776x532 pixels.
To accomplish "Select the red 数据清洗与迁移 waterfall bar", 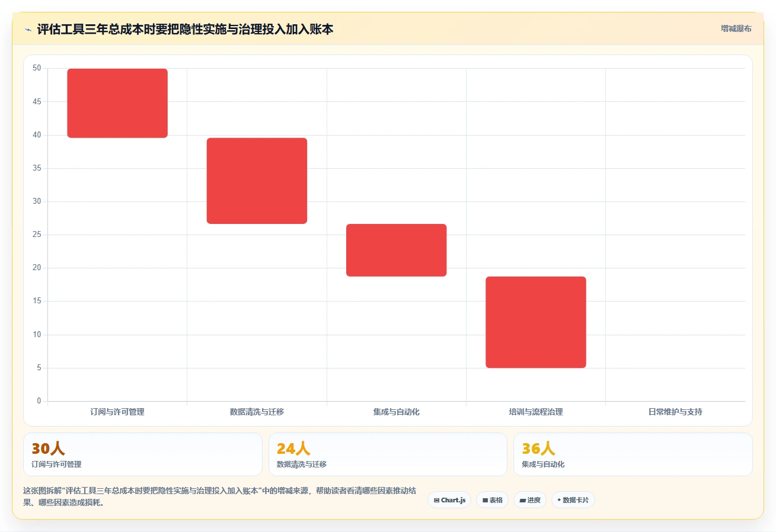I will [257, 181].
